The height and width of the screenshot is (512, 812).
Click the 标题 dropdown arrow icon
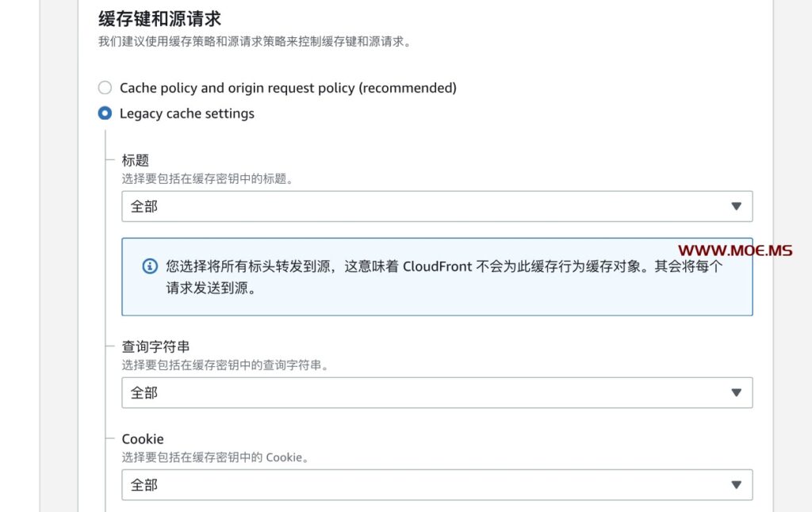(x=736, y=206)
